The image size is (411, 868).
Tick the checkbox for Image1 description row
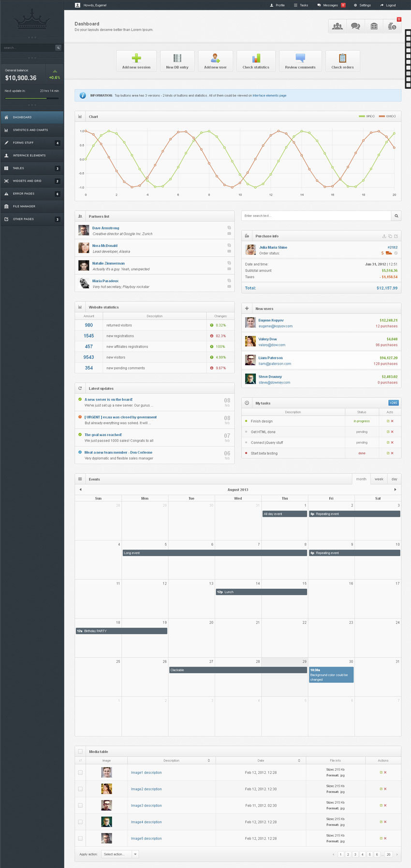(80, 772)
